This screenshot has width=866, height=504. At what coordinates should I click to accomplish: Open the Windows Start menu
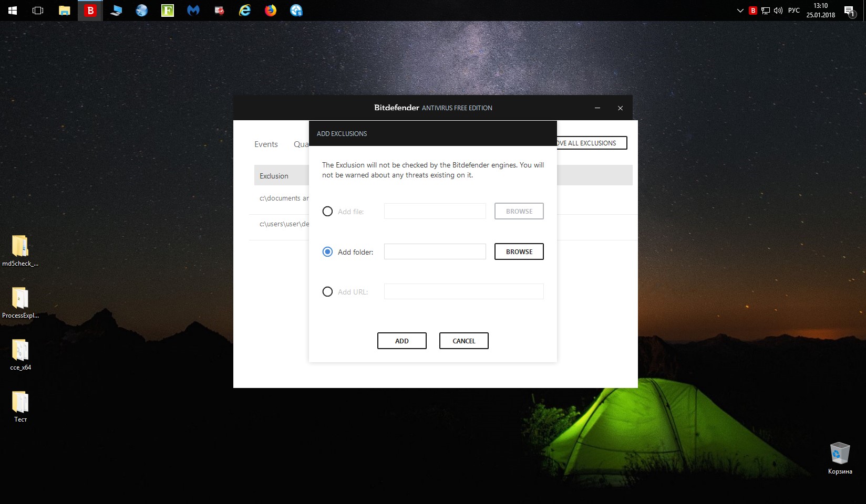click(x=13, y=10)
